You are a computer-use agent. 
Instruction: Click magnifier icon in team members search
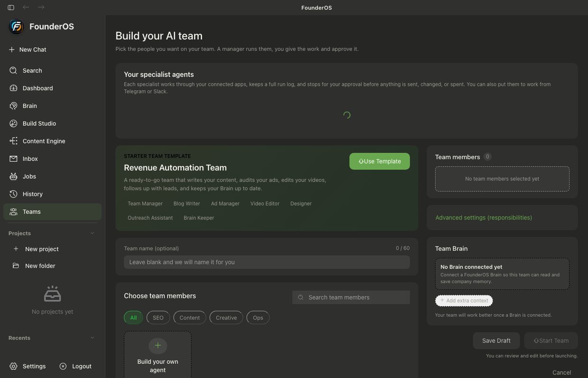pos(301,297)
